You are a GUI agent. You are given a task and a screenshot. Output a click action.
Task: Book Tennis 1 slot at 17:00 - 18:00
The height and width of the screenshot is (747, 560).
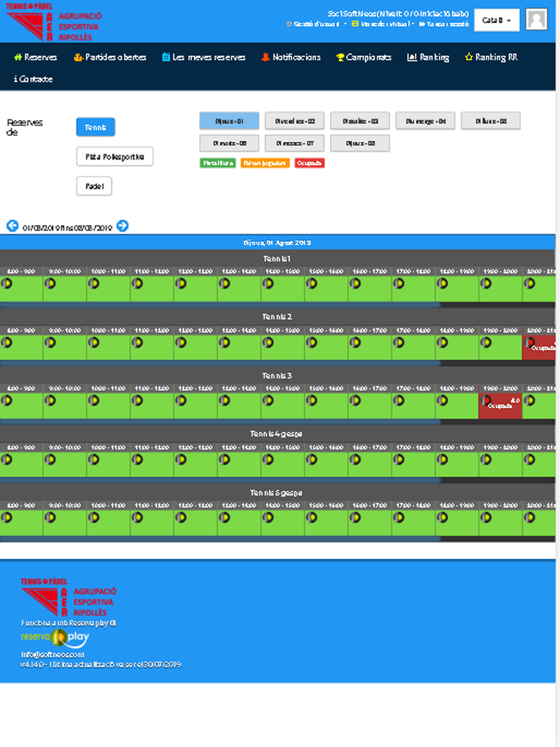pyautogui.click(x=413, y=289)
